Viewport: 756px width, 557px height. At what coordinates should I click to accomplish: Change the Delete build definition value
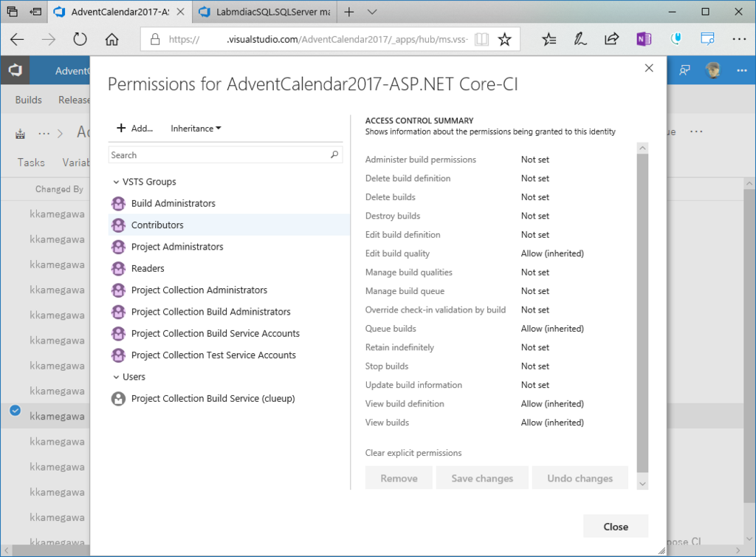point(535,178)
